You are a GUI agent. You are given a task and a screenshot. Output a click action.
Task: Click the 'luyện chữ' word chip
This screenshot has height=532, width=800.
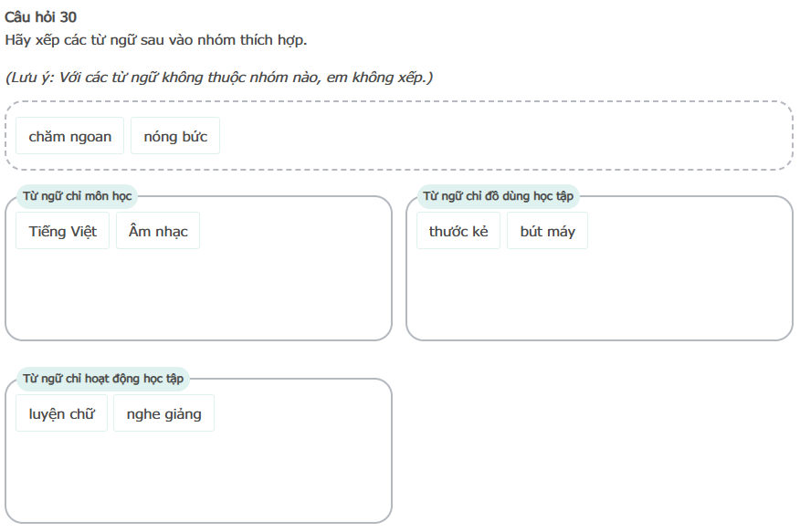click(x=62, y=414)
